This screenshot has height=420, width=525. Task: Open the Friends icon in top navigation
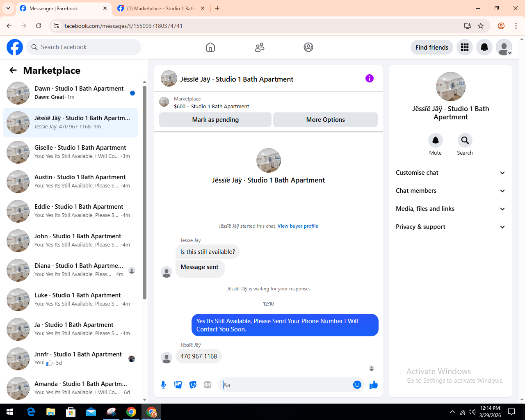point(260,47)
